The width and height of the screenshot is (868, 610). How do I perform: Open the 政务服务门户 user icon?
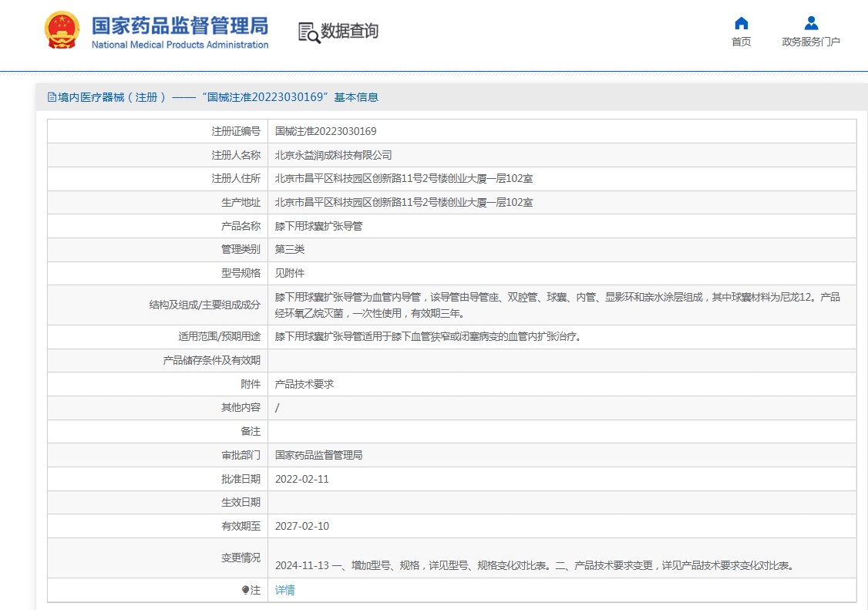coord(811,23)
